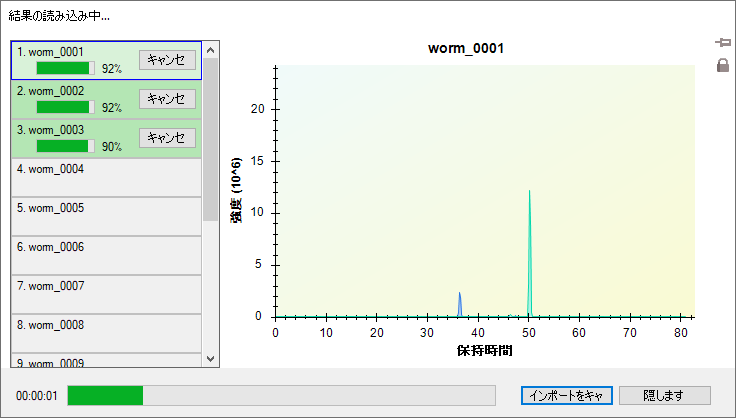
Task: Cancel the worm_0002 import
Action: pos(167,99)
